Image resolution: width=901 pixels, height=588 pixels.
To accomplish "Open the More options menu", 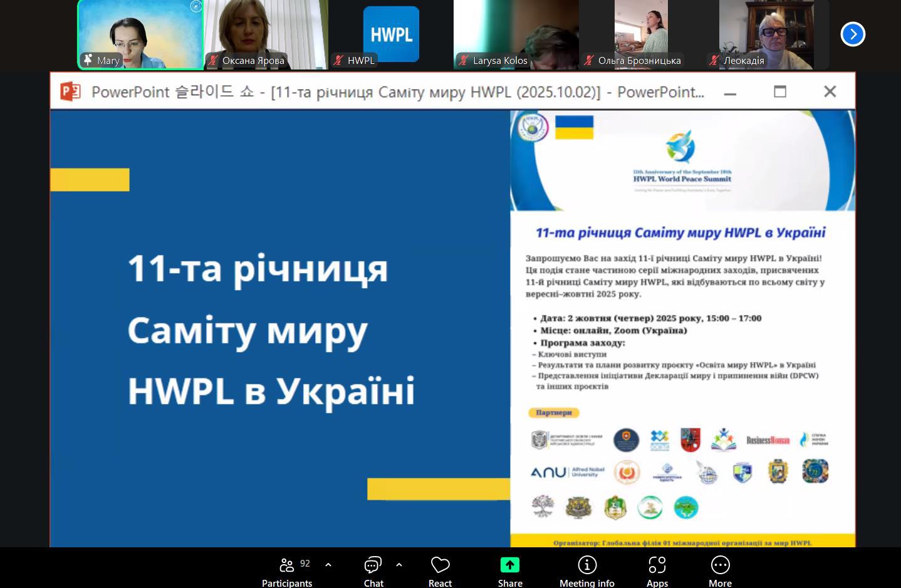I will (720, 571).
